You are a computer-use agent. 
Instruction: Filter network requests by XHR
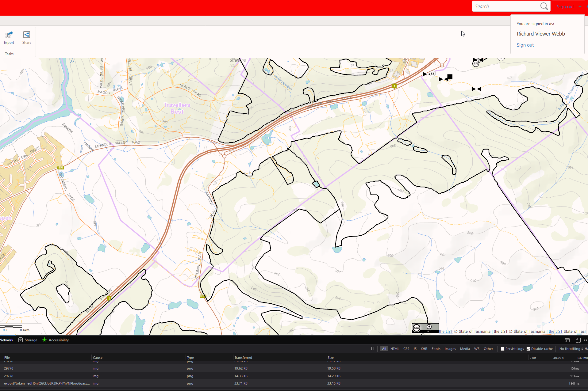[x=424, y=349]
